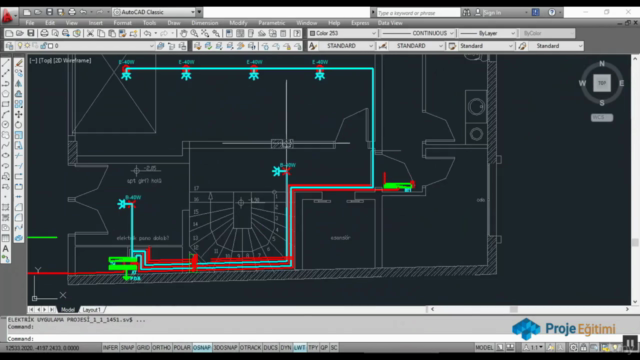The image size is (640, 360).
Task: Open the STANDARD dimension style dropdown
Action: click(416, 46)
